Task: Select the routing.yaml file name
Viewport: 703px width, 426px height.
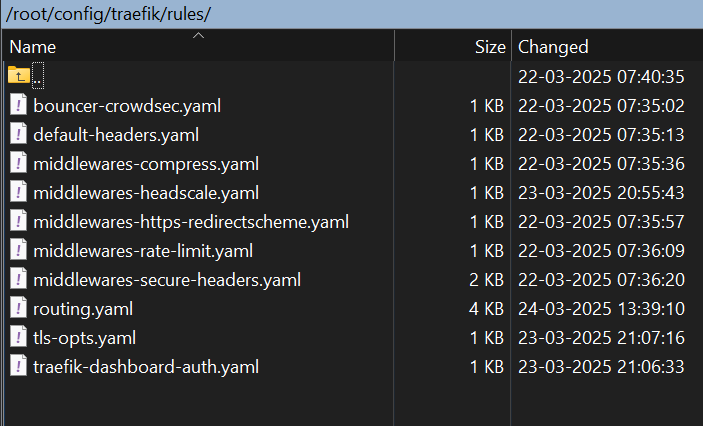Action: pos(83,309)
